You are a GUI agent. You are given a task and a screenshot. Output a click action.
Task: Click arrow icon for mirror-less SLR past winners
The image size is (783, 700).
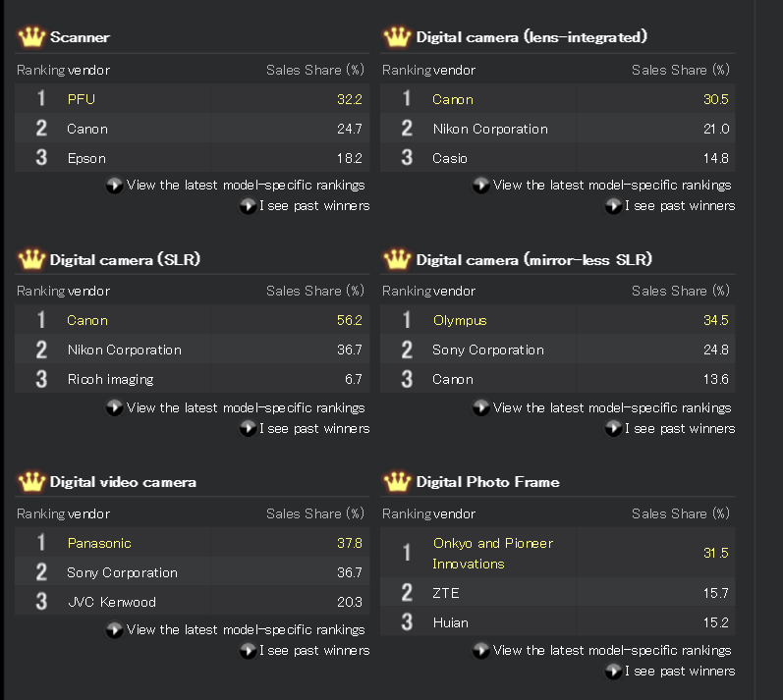tap(613, 428)
